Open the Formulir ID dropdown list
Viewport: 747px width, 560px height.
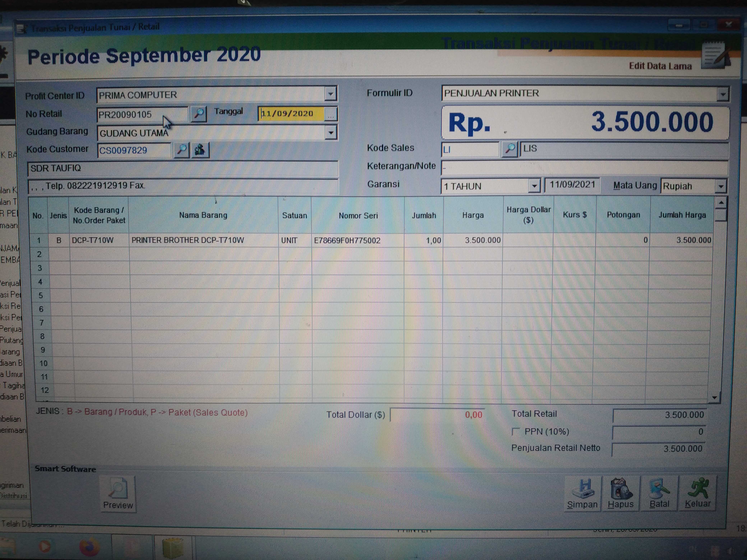[722, 94]
